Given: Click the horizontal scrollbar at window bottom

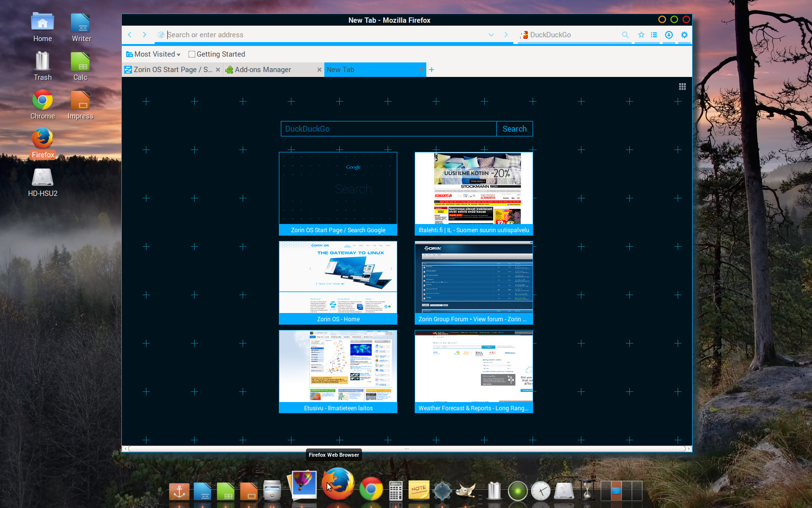Looking at the screenshot, I should (x=406, y=449).
